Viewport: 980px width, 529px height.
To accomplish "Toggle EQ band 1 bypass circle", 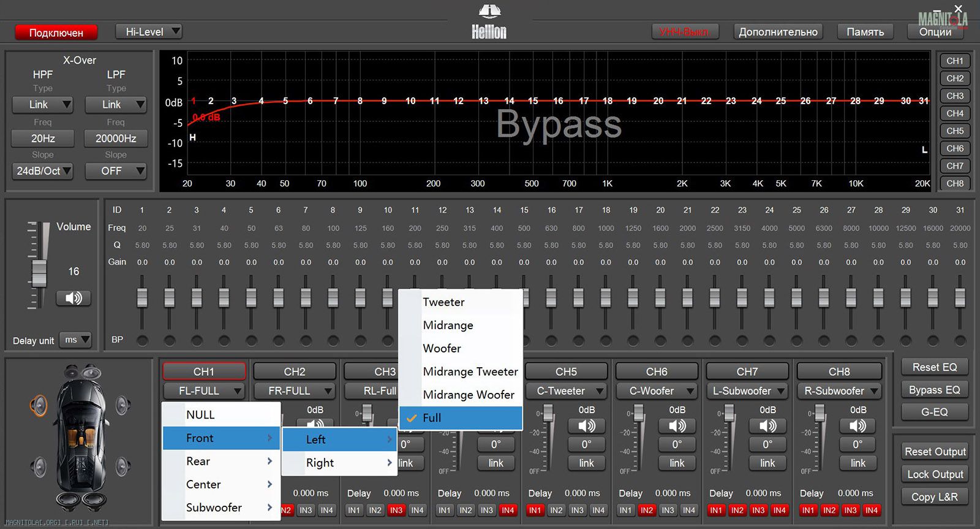I will [x=142, y=340].
